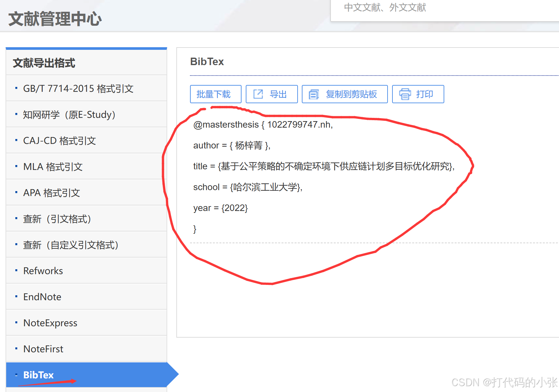
Task: Choose Refworks export format
Action: 86,271
